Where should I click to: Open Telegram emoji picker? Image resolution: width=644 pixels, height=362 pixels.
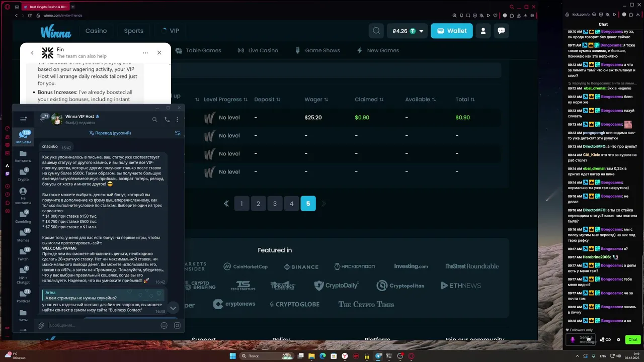[164, 325]
